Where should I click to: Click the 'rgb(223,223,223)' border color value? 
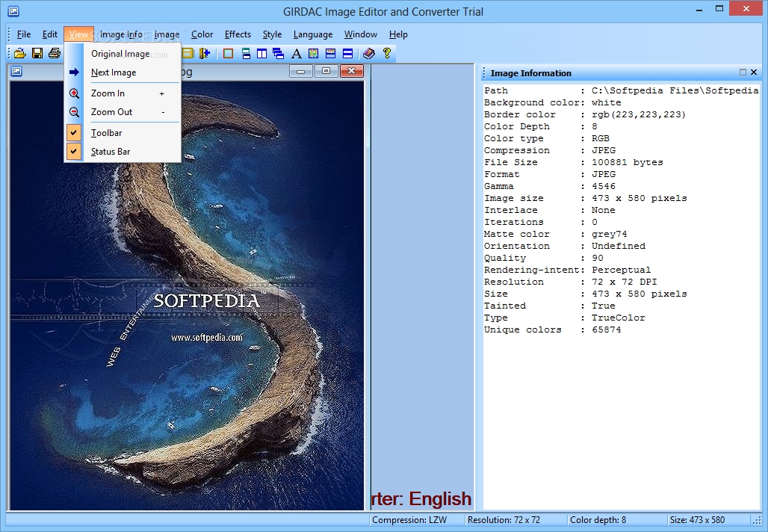[x=639, y=114]
